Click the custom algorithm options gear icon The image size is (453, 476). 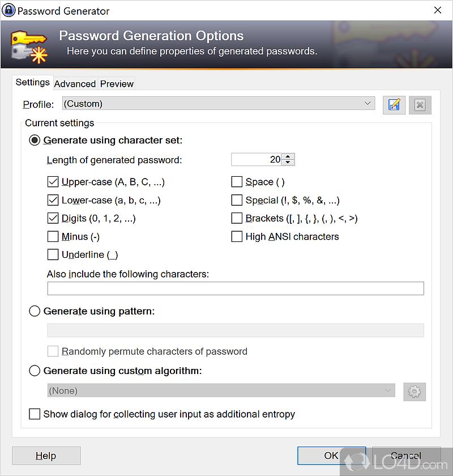(414, 392)
